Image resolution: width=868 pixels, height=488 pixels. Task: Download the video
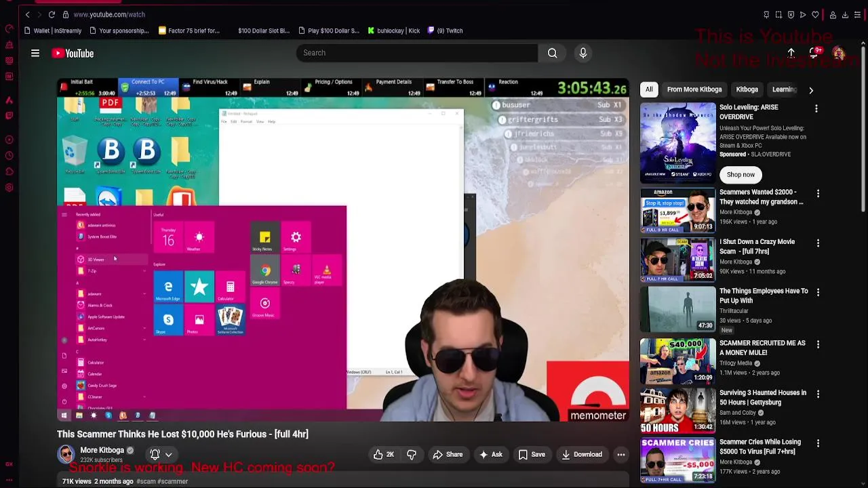[582, 455]
